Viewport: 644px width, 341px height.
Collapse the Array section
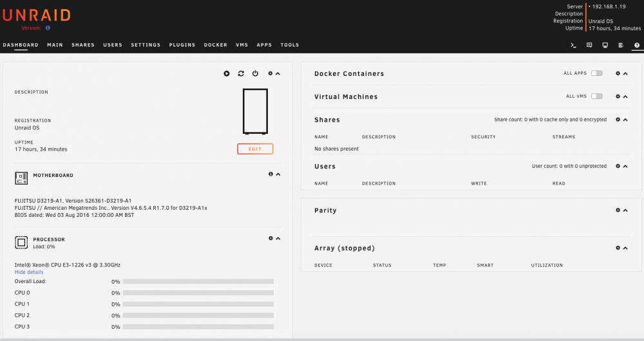tap(625, 248)
